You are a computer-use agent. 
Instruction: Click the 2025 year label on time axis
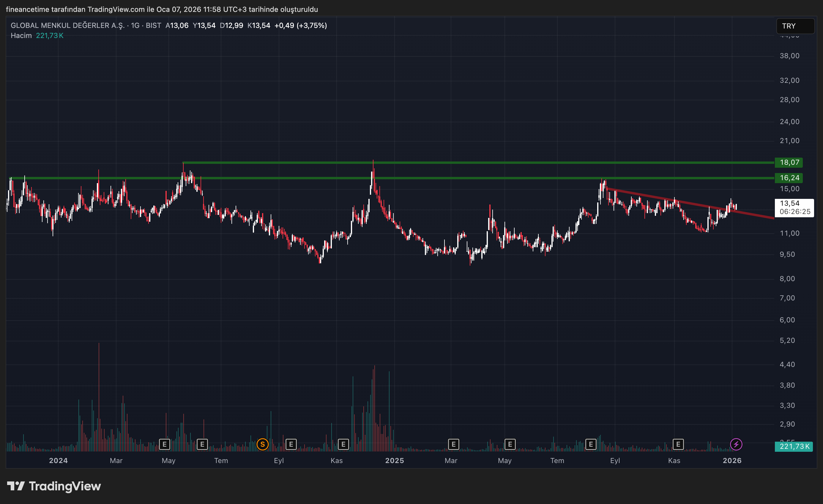[x=395, y=461]
